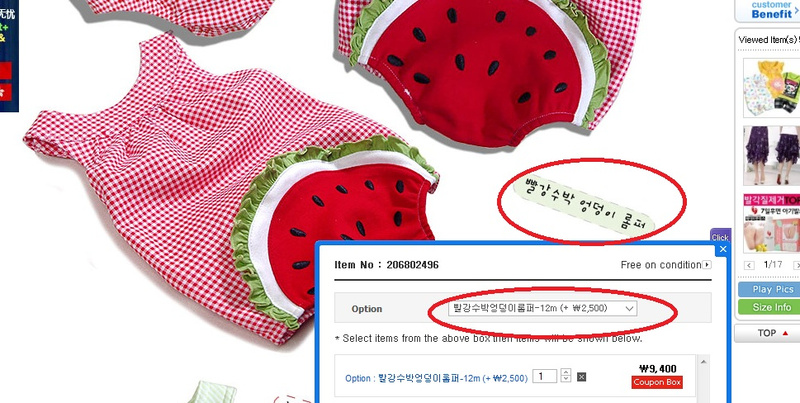800x403 pixels.
Task: Open the Coupon Box
Action: 657,382
